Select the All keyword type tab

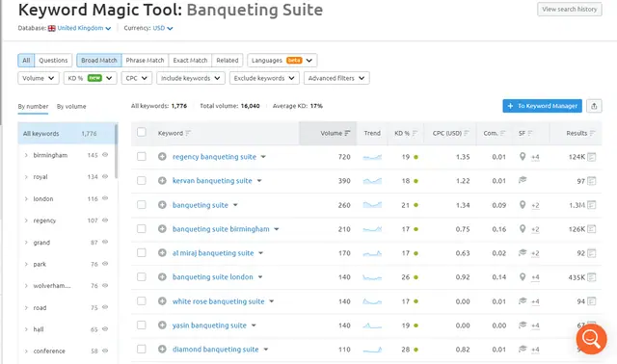pos(26,60)
